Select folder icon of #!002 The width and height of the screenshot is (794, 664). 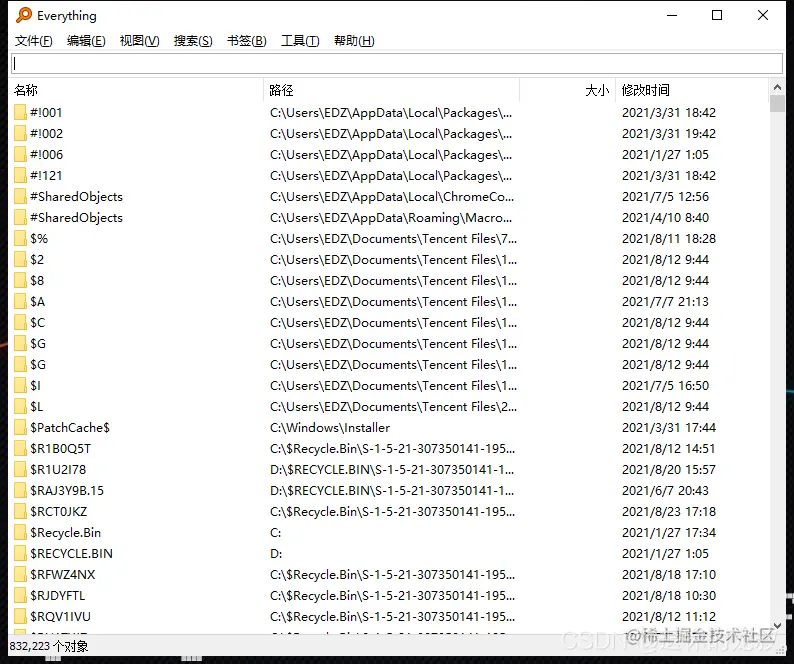[x=20, y=134]
